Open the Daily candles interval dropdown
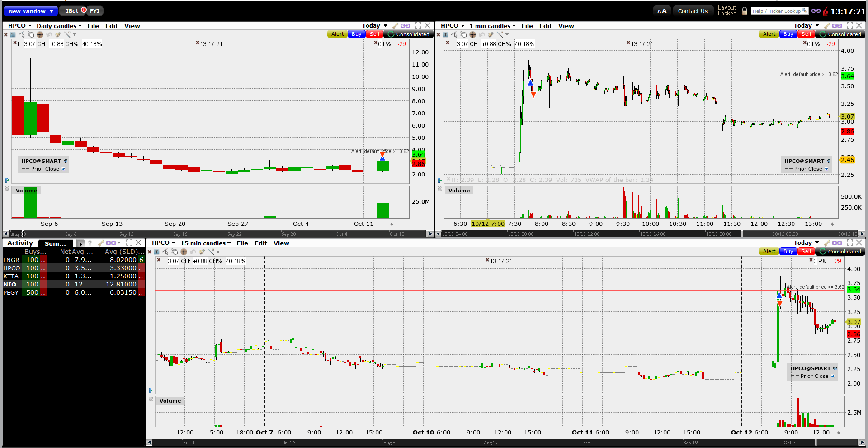The width and height of the screenshot is (868, 448). click(x=59, y=26)
